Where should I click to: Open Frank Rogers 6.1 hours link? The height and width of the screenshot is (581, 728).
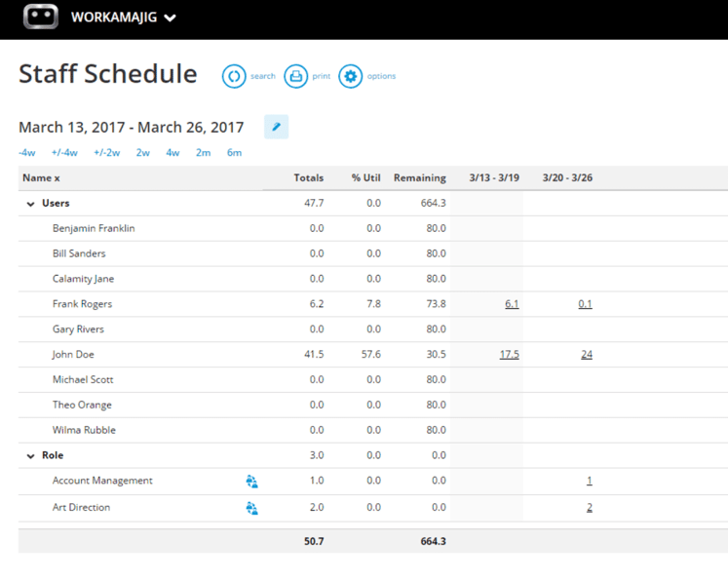point(512,304)
